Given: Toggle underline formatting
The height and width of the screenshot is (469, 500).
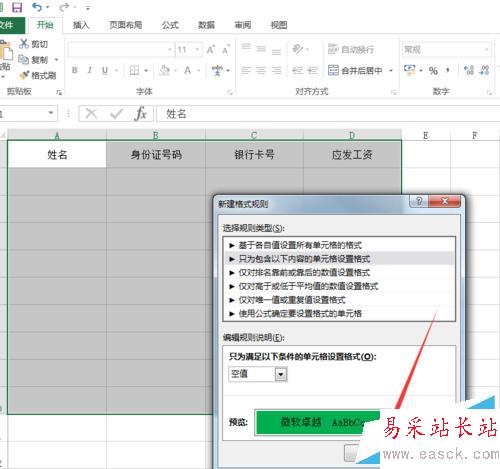Looking at the screenshot, I should (105, 70).
